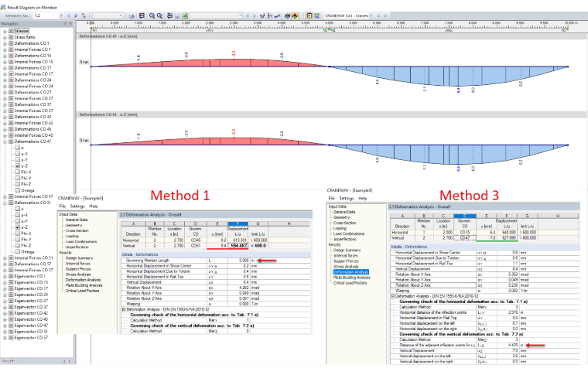Pin the Navigator panel
The height and width of the screenshot is (368, 588).
[65, 24]
